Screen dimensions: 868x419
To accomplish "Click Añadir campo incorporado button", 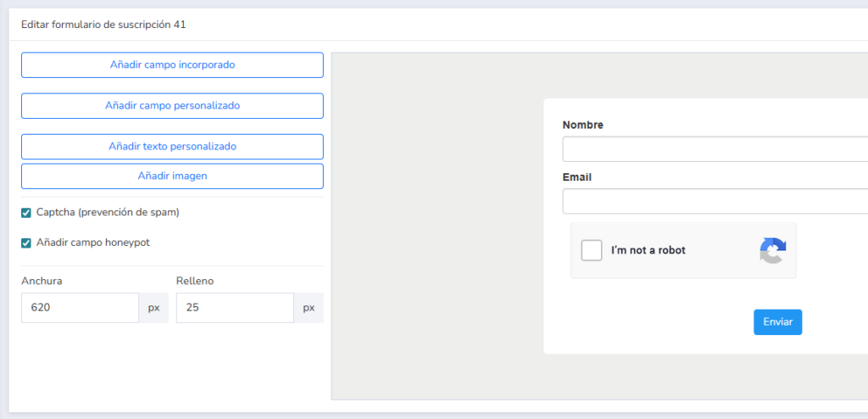I will [x=172, y=64].
